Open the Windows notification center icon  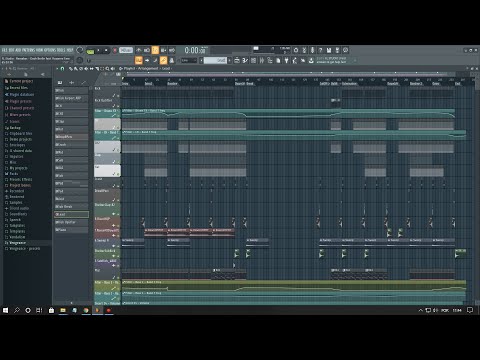[x=470, y=310]
